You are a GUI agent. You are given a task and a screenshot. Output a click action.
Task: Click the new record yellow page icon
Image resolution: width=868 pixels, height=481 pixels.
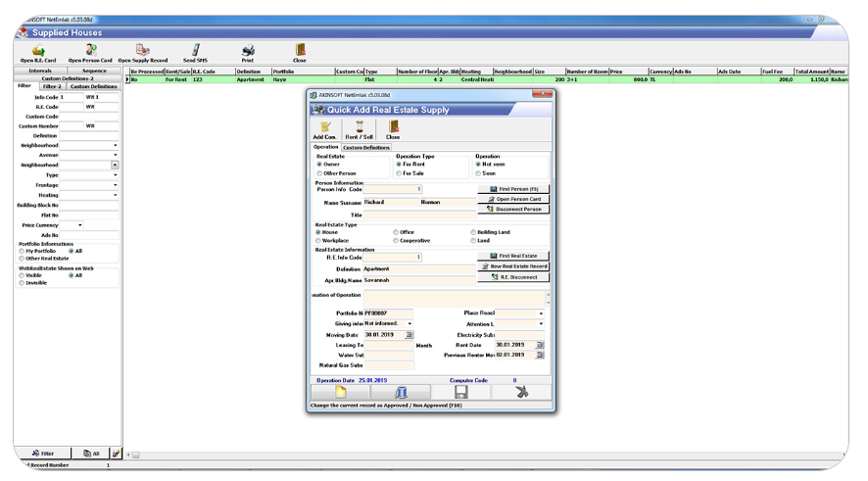tap(341, 392)
